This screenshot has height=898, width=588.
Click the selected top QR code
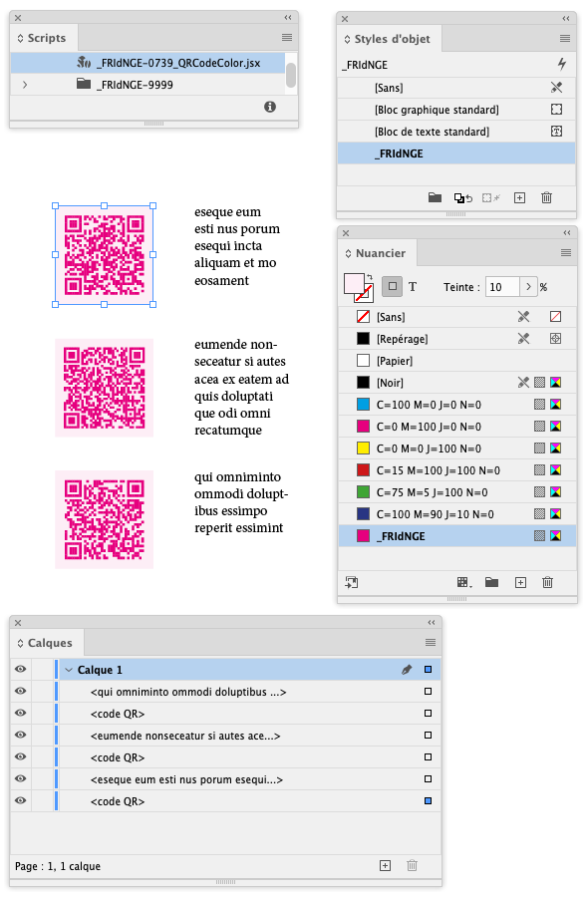point(105,255)
